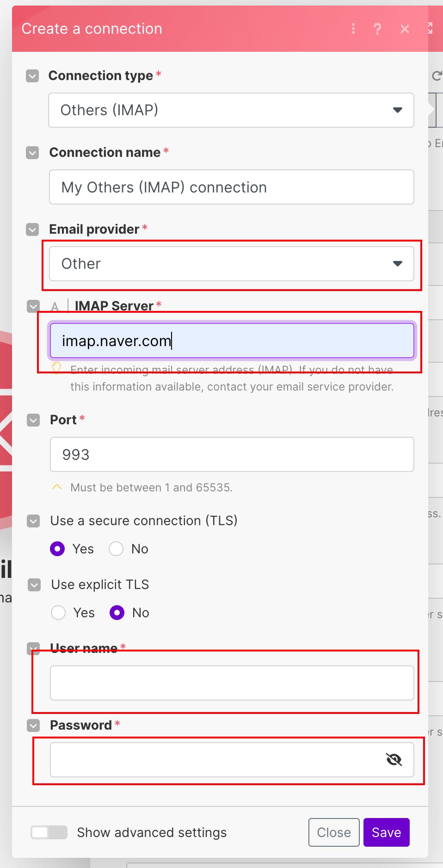Viewport: 443px width, 868px height.
Task: Collapse the Use a secure connection chevron
Action: [33, 521]
